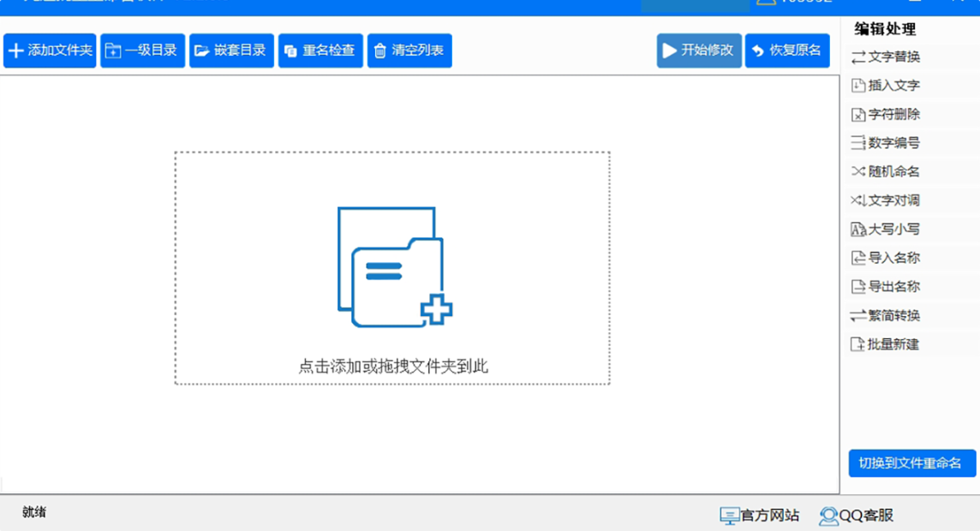Open the 官方网站 link

tap(759, 516)
